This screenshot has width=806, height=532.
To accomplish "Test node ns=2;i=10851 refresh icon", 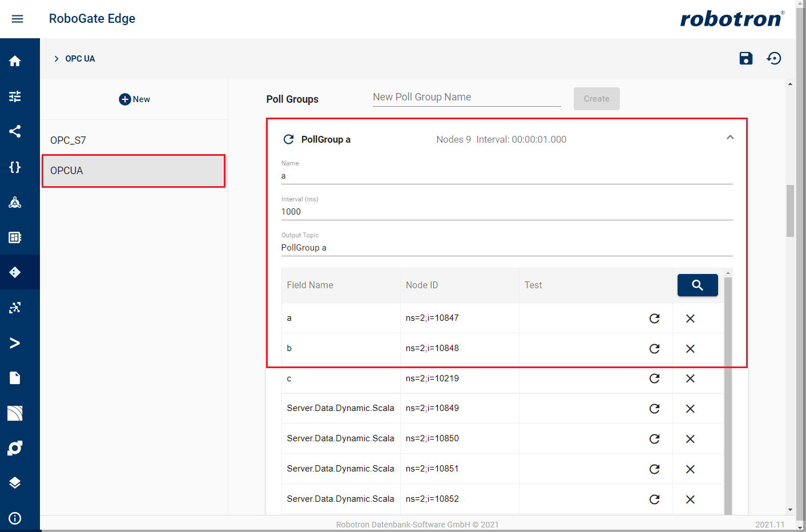I will tap(655, 469).
